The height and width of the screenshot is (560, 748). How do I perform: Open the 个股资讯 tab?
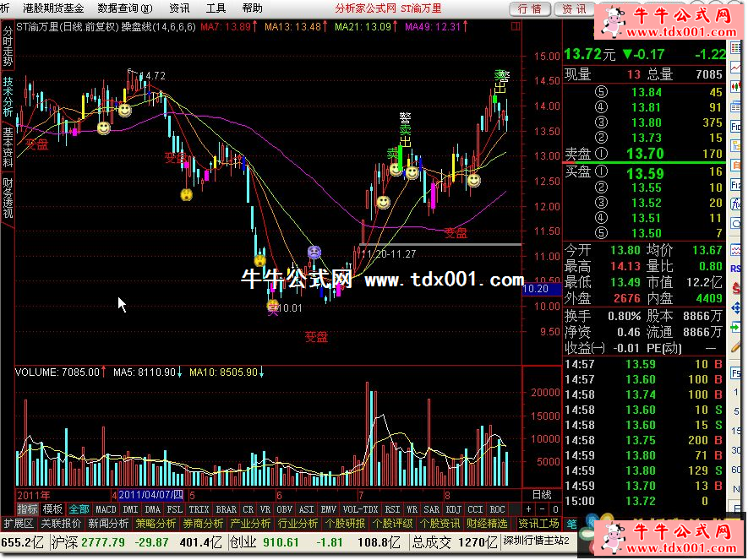pos(440,525)
